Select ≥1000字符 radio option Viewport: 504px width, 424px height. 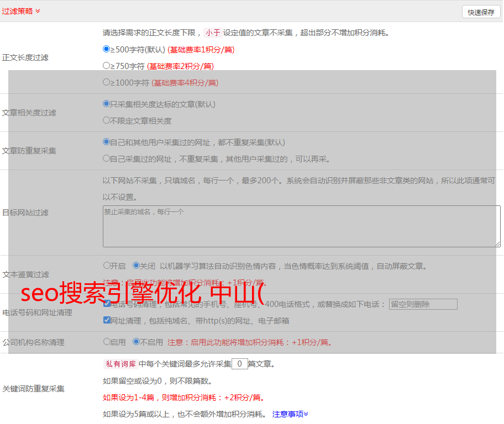[107, 82]
